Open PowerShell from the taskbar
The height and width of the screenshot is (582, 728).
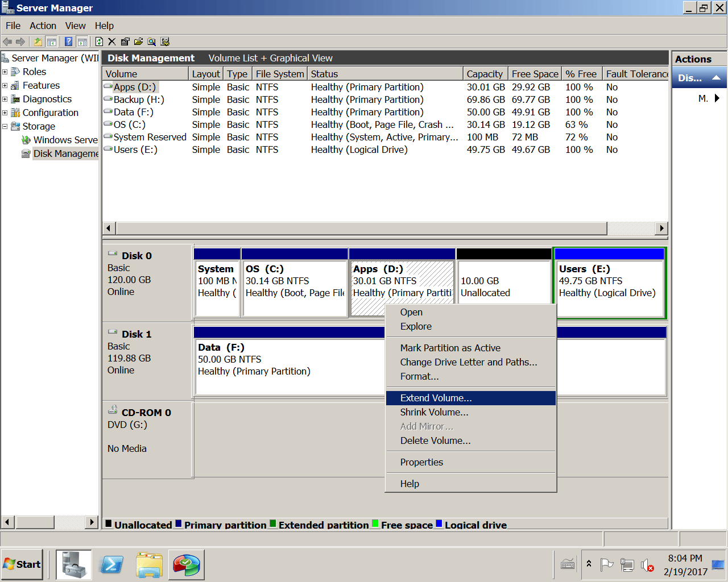111,565
